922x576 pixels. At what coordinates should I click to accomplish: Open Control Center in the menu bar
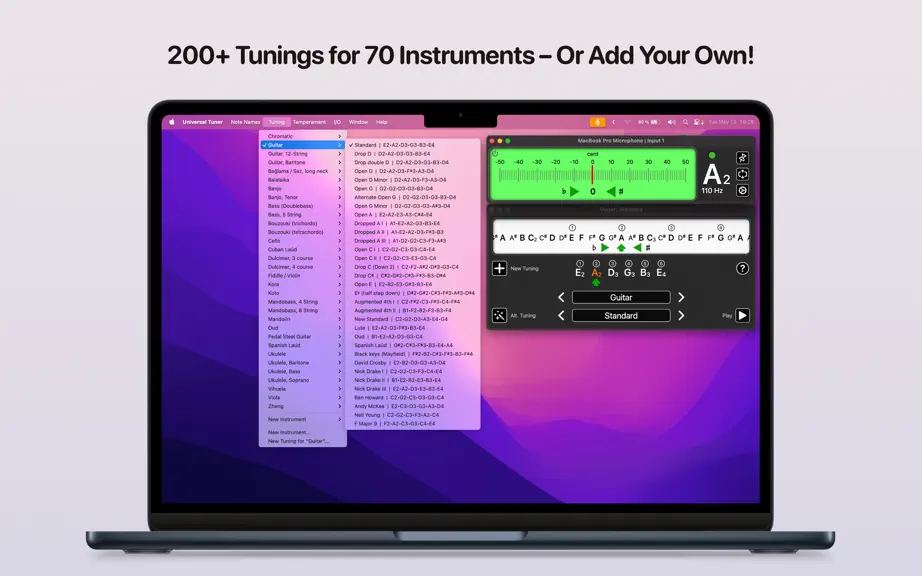(x=698, y=122)
